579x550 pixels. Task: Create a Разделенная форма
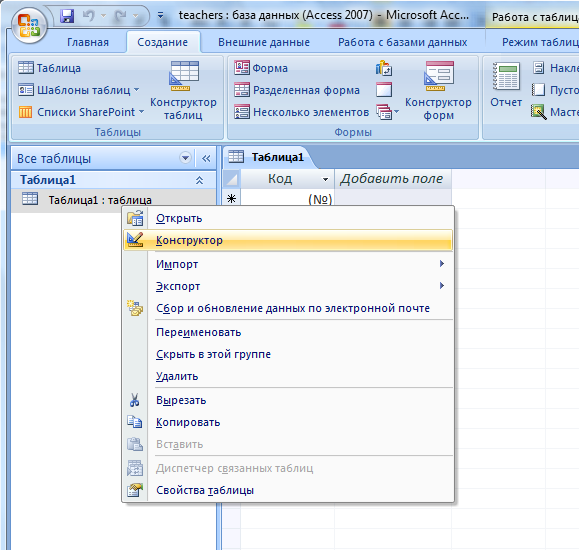(297, 90)
